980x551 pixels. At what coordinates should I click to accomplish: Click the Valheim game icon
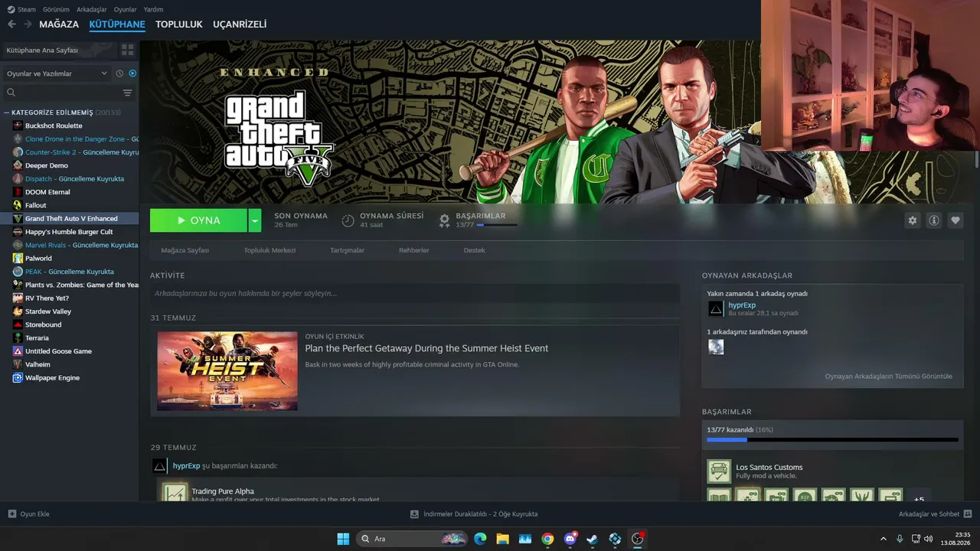[18, 364]
